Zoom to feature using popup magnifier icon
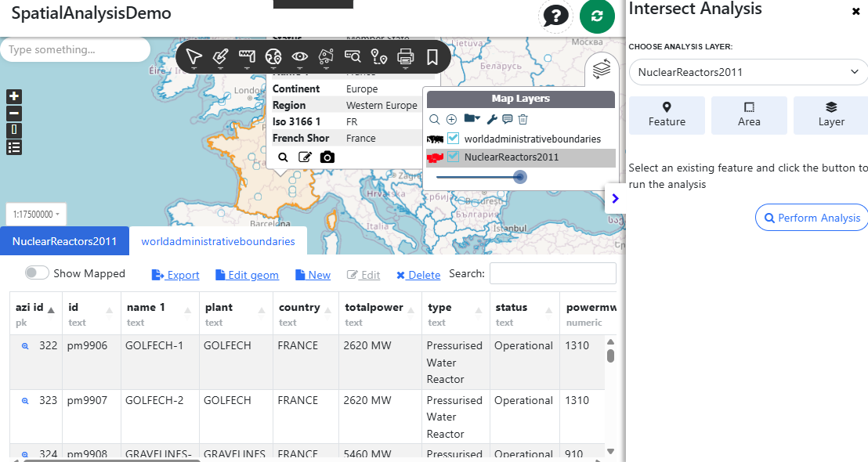The height and width of the screenshot is (462, 868). click(283, 157)
